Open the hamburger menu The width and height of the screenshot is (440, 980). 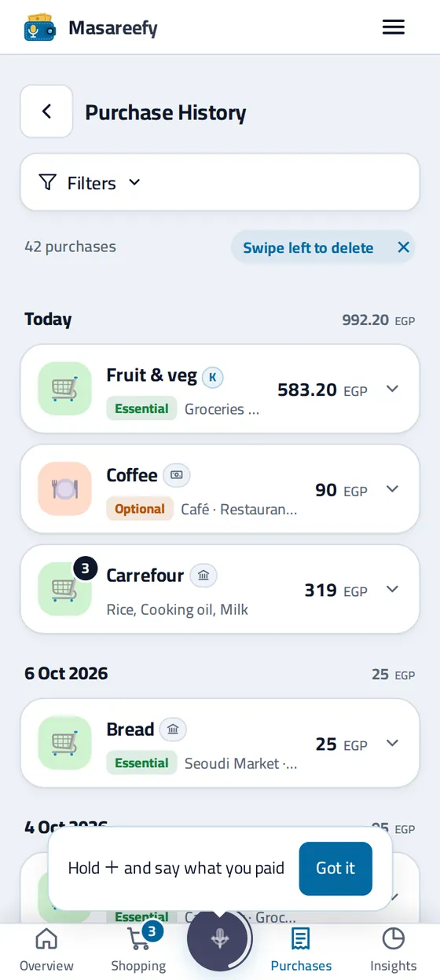coord(393,27)
